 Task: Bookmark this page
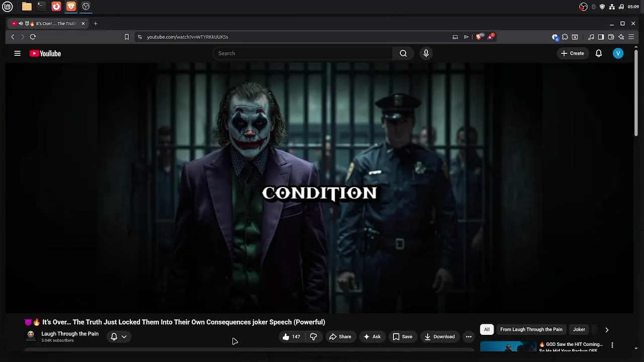127,37
